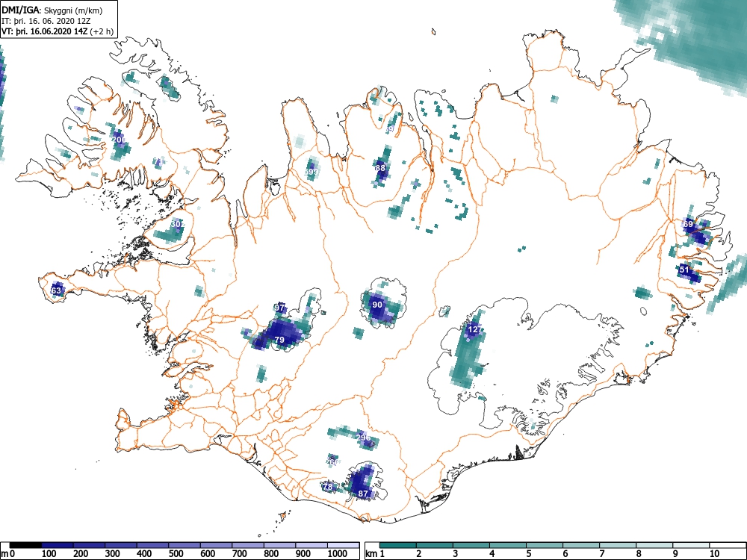
Task: Click the pale lavender swatch after 1000
Action: (x=344, y=545)
